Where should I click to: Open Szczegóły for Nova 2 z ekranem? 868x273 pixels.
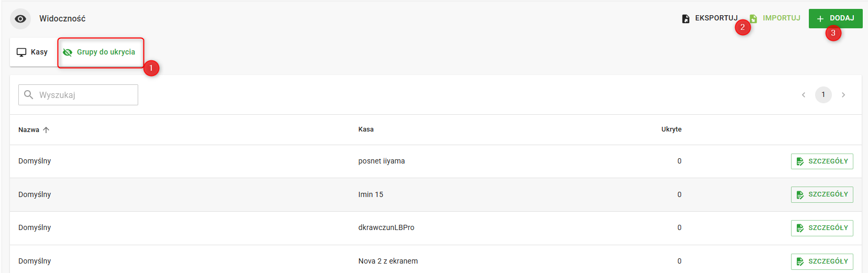tap(822, 261)
